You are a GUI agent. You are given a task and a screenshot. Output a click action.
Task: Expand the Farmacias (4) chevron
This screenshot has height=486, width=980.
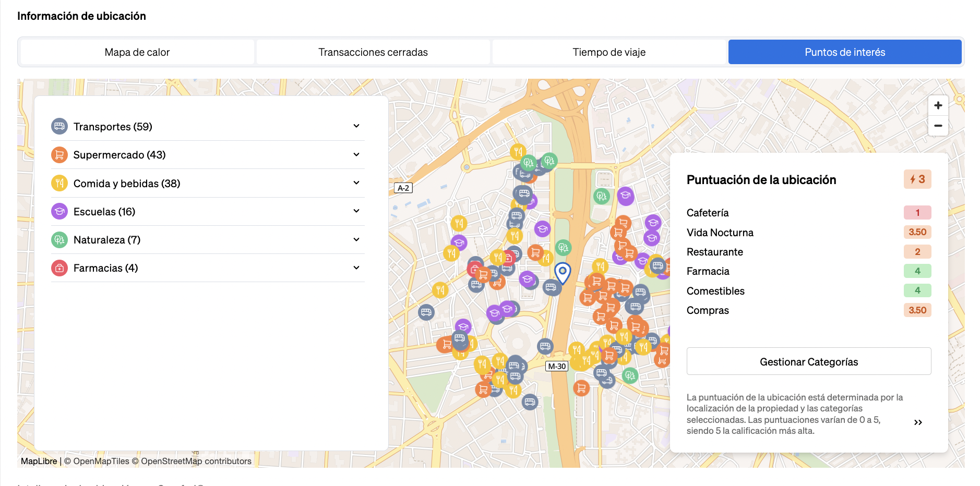point(356,268)
